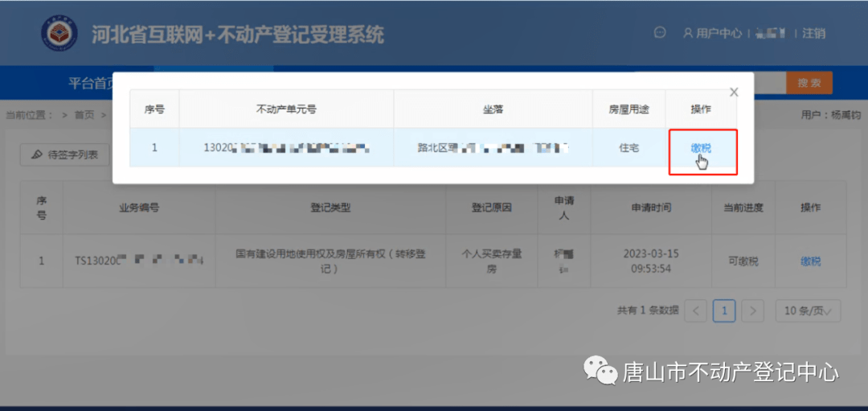Screen dimensions: 868x411
Task: Select page 1 in pagination
Action: tap(724, 310)
